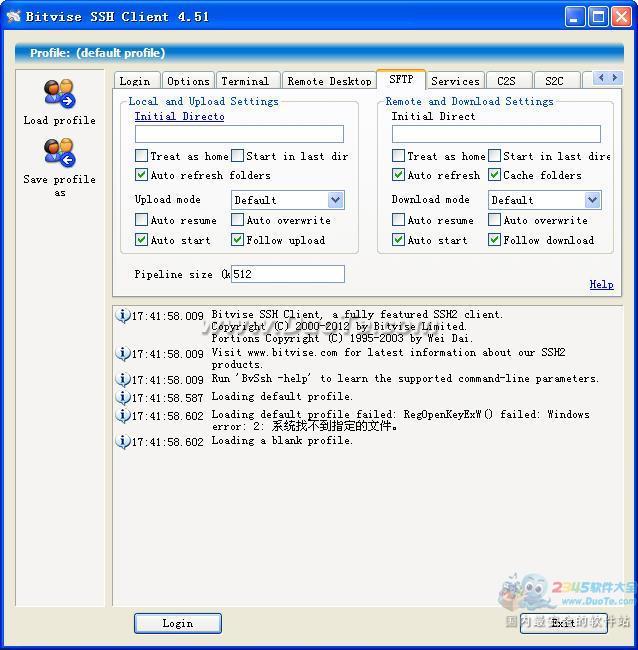Open the Services tab
The width and height of the screenshot is (638, 650).
point(455,80)
